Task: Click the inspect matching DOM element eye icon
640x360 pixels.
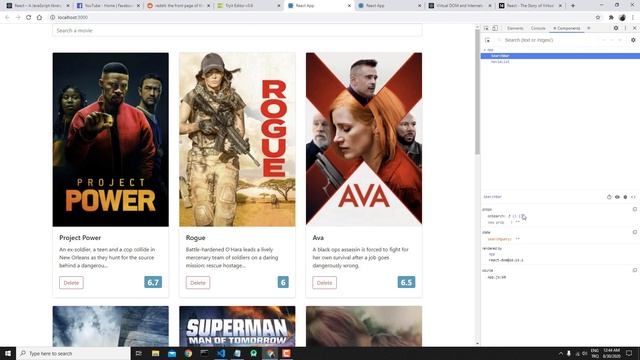Action: click(617, 197)
